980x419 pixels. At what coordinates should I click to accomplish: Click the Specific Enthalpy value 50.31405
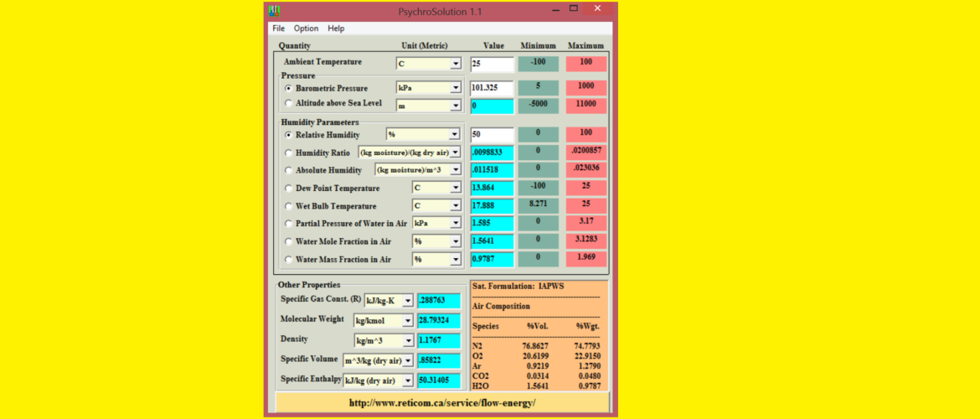pos(439,380)
